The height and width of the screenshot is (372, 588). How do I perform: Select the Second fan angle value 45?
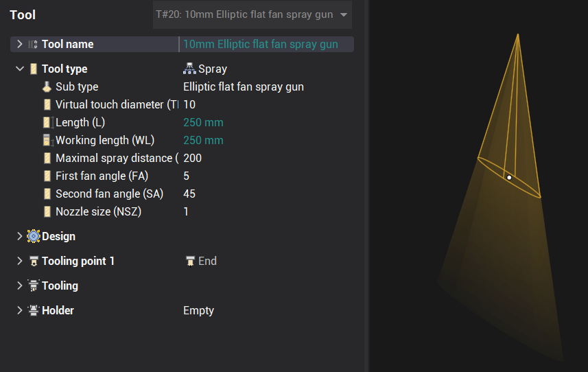click(x=189, y=194)
